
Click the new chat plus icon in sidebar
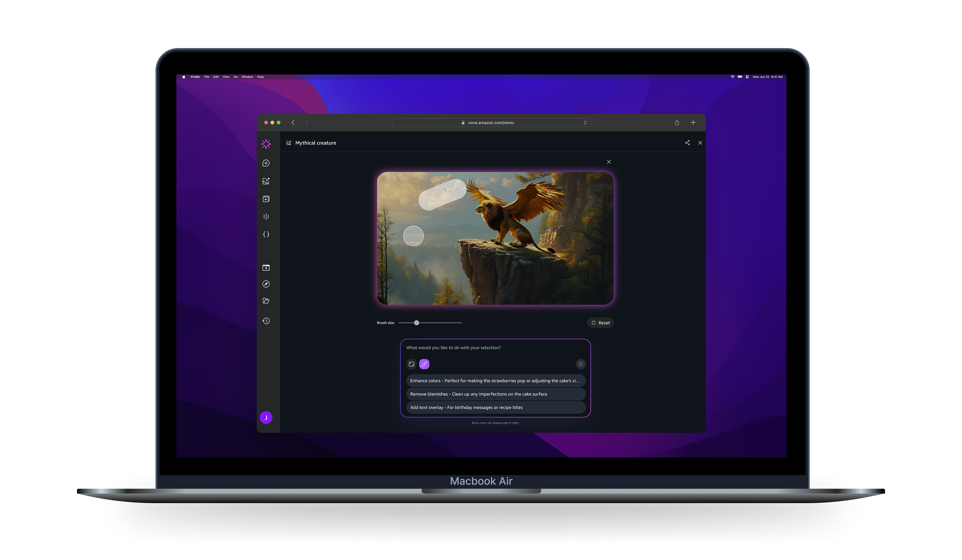click(266, 163)
